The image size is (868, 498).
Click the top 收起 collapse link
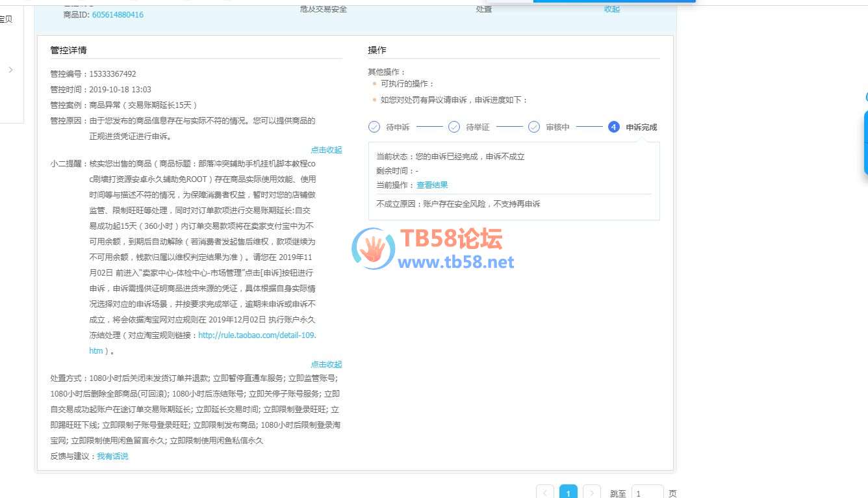611,9
